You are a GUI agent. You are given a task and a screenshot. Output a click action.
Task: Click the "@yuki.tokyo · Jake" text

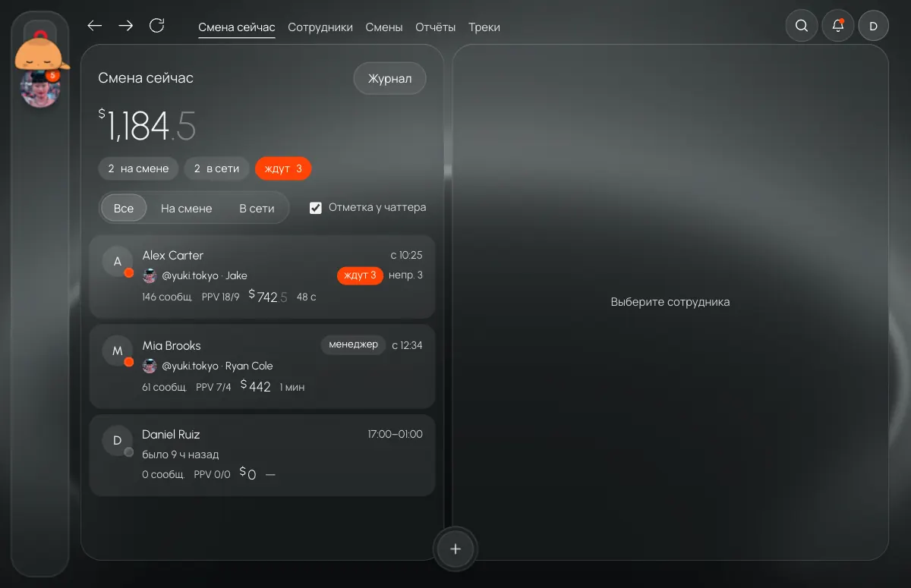coord(204,275)
